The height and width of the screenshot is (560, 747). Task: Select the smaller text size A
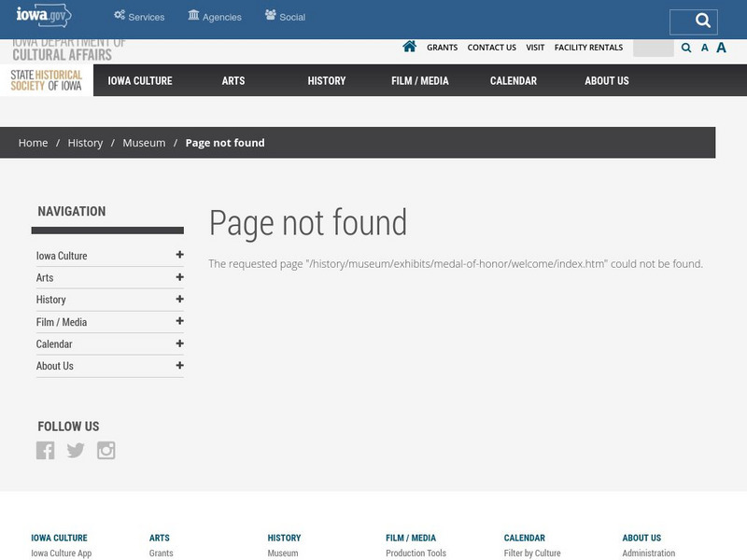[x=705, y=48]
